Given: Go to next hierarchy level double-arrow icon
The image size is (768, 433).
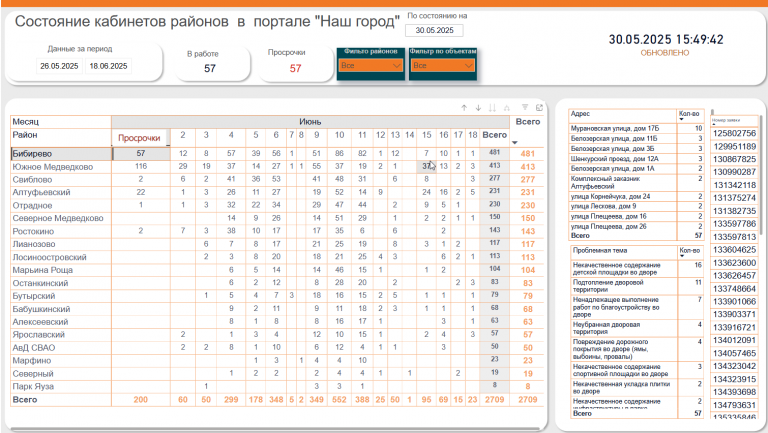Looking at the screenshot, I should 492,108.
